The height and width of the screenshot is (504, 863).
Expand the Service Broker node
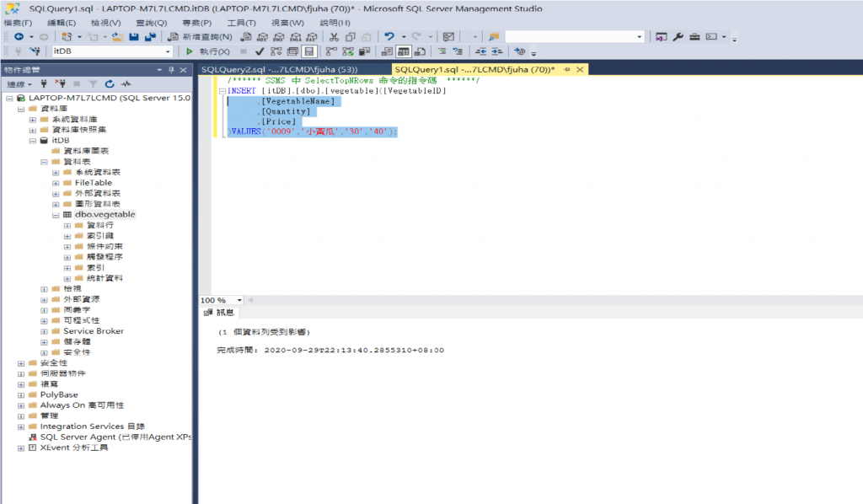coord(44,332)
